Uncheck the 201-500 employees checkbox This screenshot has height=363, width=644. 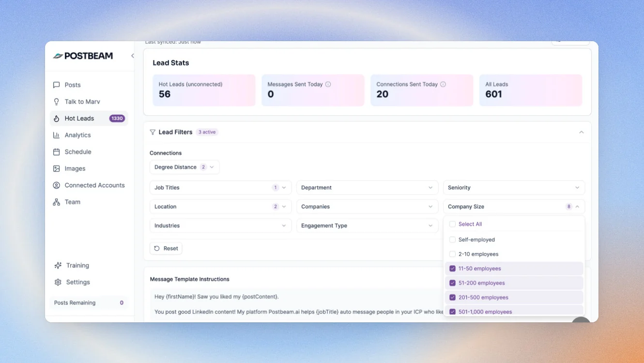(452, 298)
